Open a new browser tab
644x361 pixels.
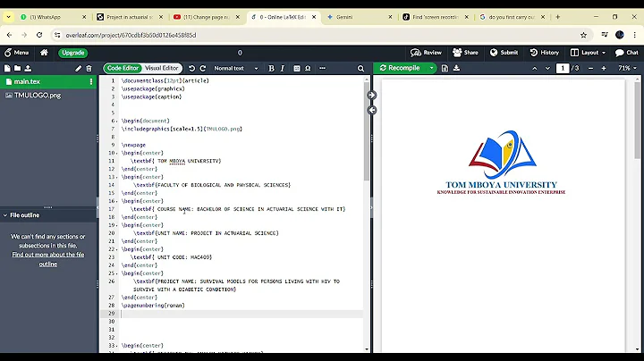[558, 17]
